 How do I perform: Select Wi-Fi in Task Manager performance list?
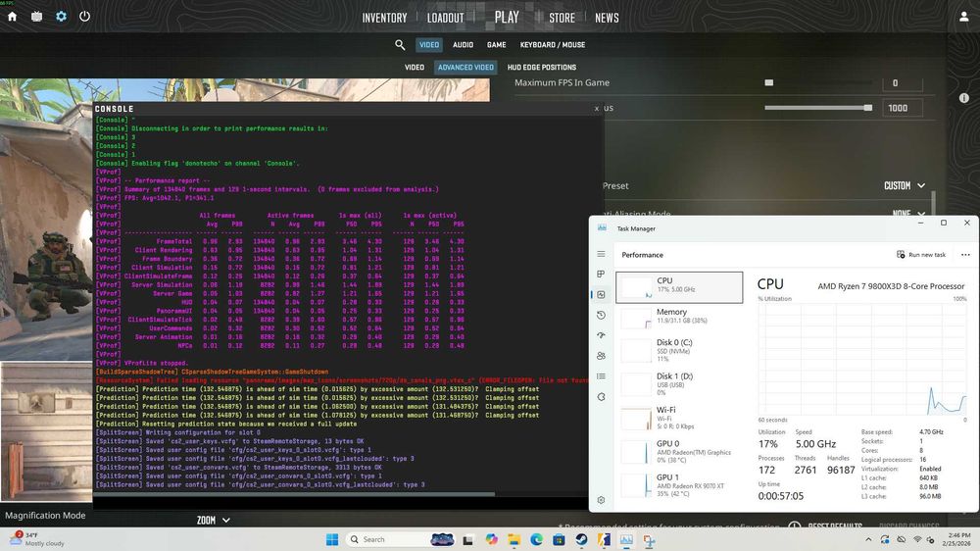pyautogui.click(x=679, y=418)
